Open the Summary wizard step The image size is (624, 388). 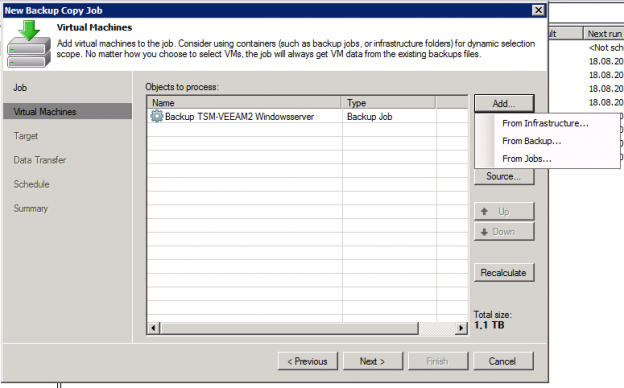[31, 209]
